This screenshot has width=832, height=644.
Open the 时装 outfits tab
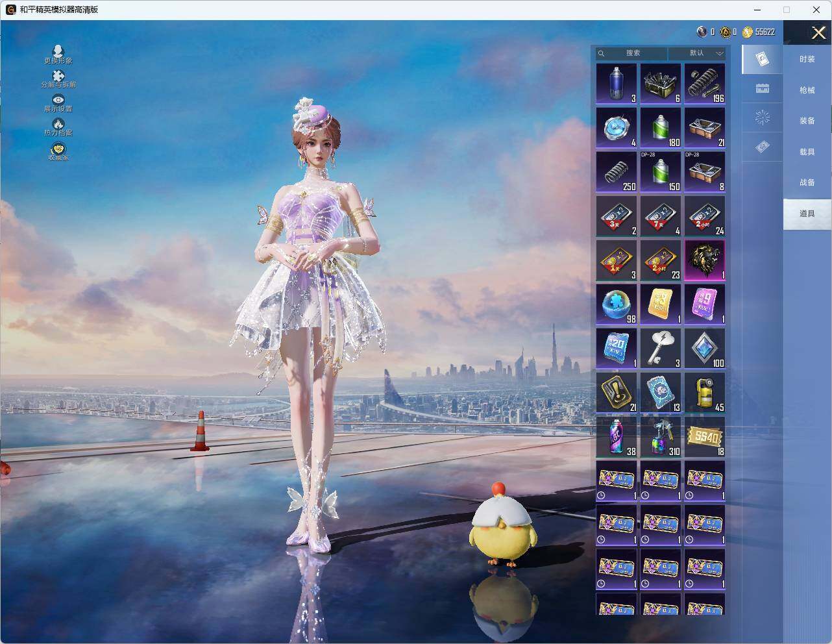[807, 59]
